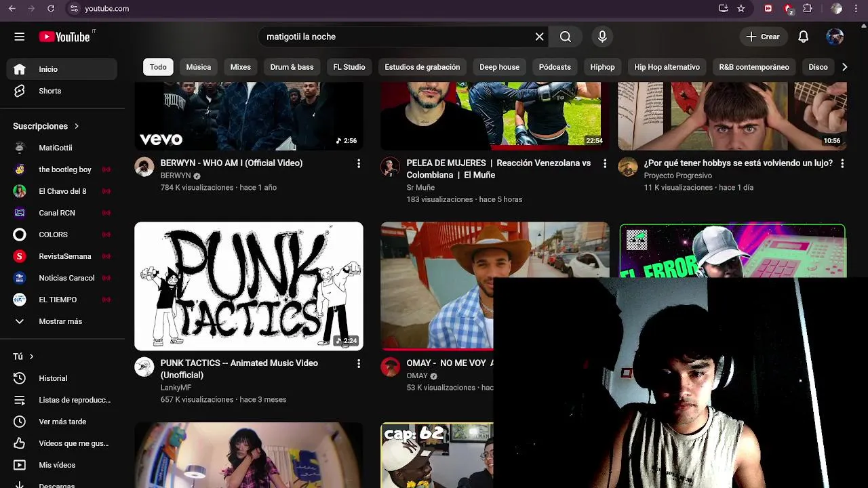Click the magnifier search button
The image size is (868, 488).
pyautogui.click(x=566, y=37)
